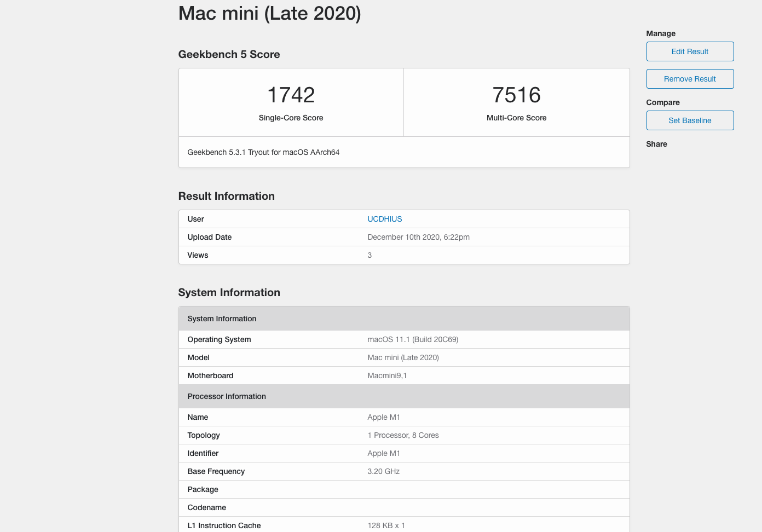
Task: Click the User row label
Action: click(x=195, y=219)
